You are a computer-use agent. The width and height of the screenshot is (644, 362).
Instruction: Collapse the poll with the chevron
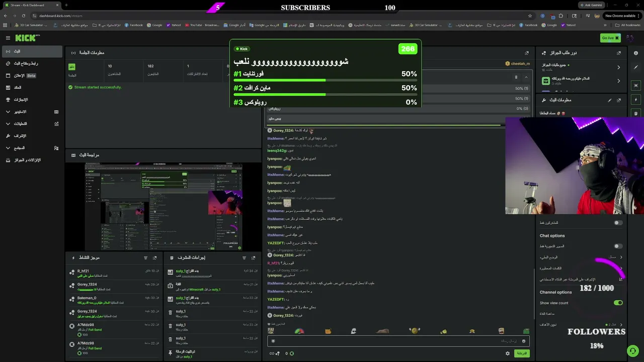pyautogui.click(x=526, y=77)
